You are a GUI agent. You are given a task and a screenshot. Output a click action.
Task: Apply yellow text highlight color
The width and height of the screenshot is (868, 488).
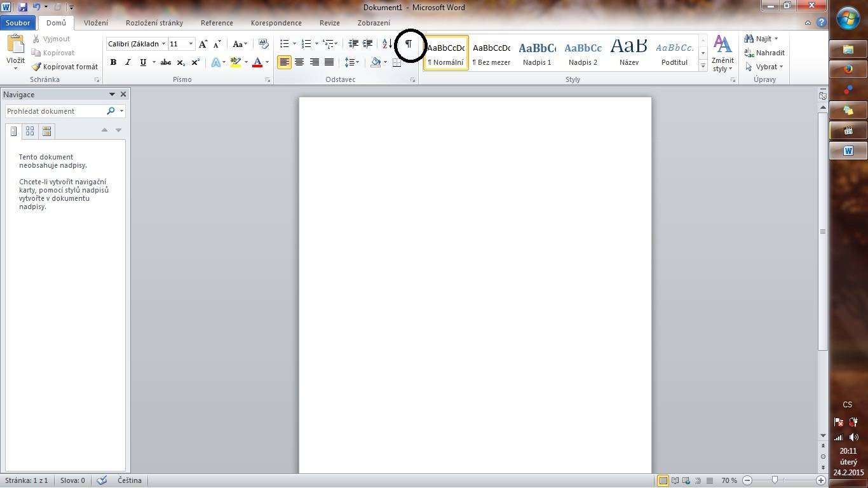236,62
